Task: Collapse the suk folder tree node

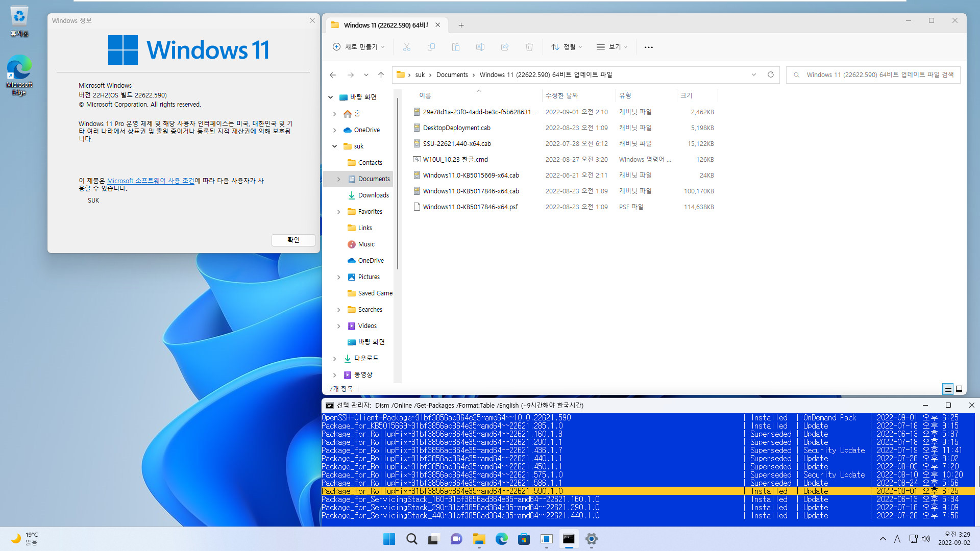Action: tap(335, 146)
